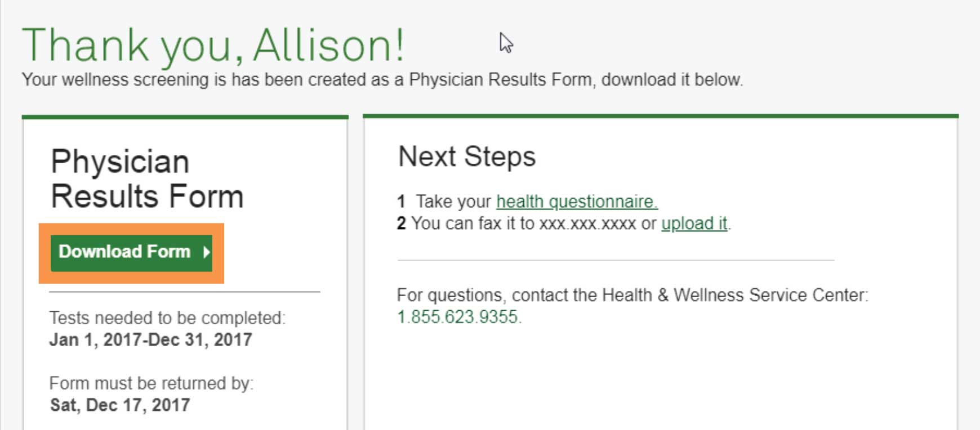This screenshot has height=430, width=980.
Task: Click the 1.855.623.9355 phone number
Action: coord(459,317)
